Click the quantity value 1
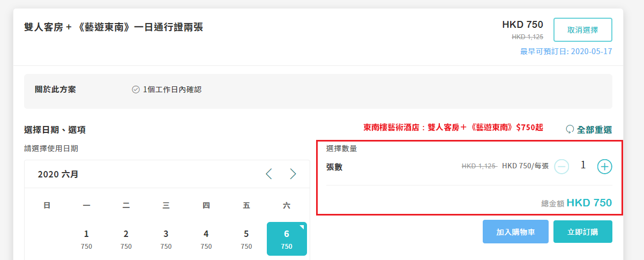This screenshot has height=260, width=644. click(583, 165)
